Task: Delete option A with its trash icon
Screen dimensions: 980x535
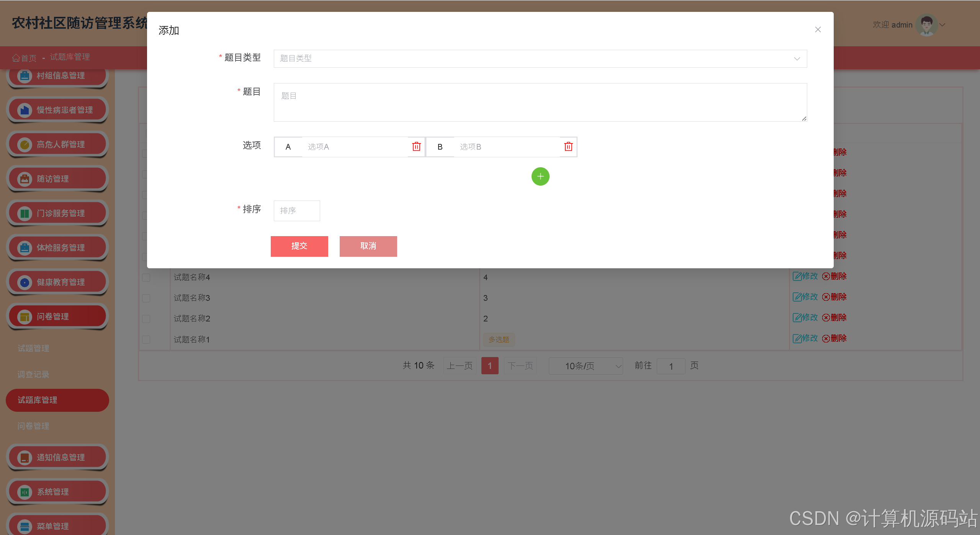Action: point(416,147)
